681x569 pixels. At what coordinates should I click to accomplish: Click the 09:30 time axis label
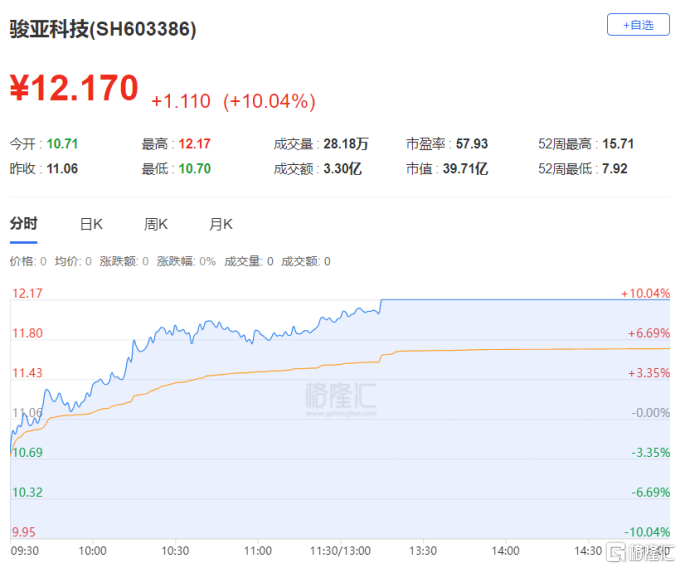click(x=25, y=551)
